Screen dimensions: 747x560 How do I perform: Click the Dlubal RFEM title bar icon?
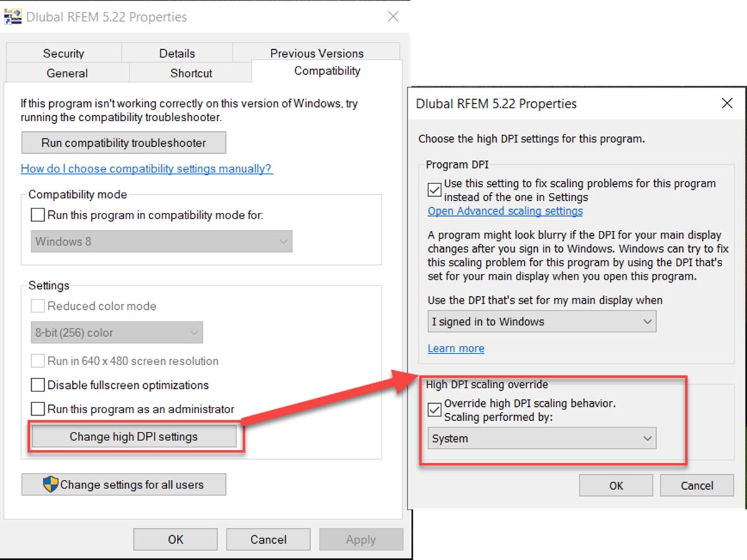12,16
